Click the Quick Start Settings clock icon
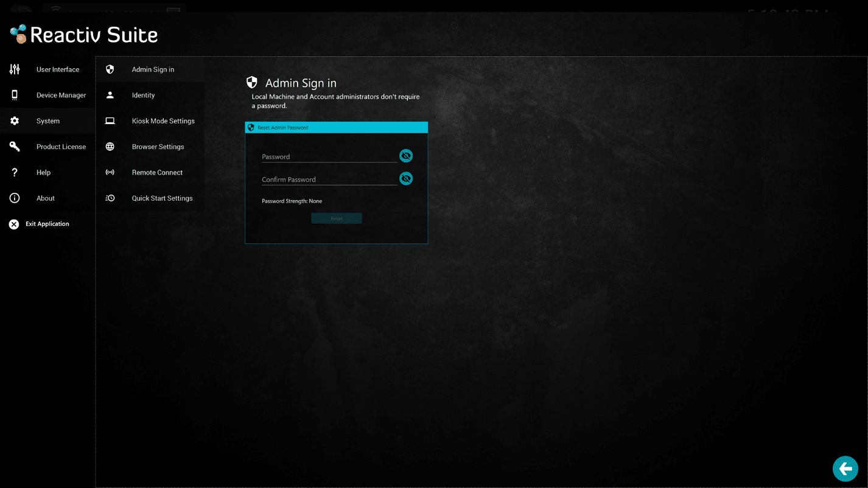Image resolution: width=868 pixels, height=488 pixels. [110, 198]
